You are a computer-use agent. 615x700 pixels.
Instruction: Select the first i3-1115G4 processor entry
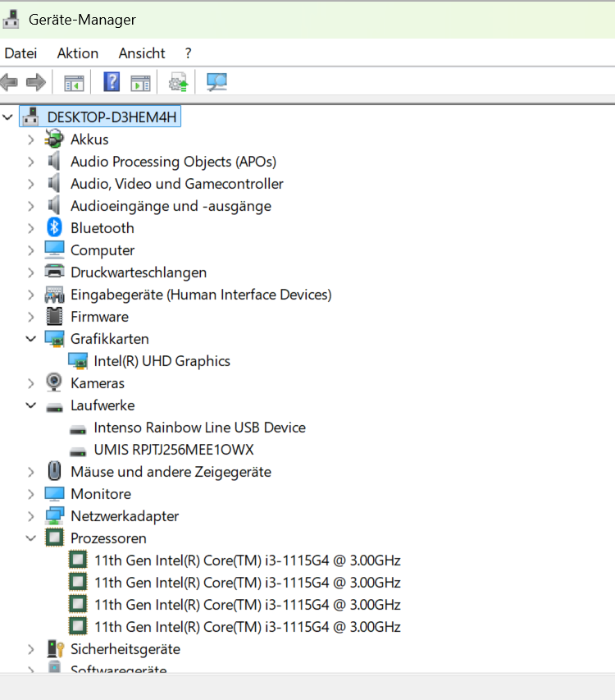[248, 560]
